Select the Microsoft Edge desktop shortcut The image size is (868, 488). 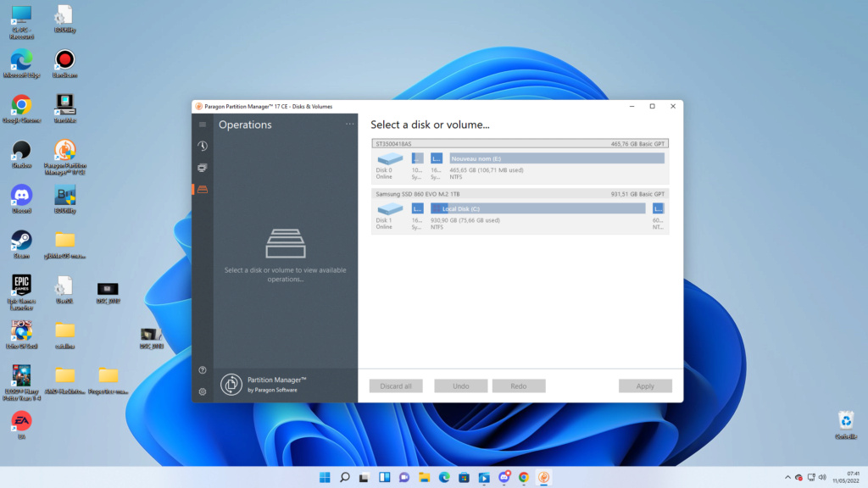tap(21, 64)
